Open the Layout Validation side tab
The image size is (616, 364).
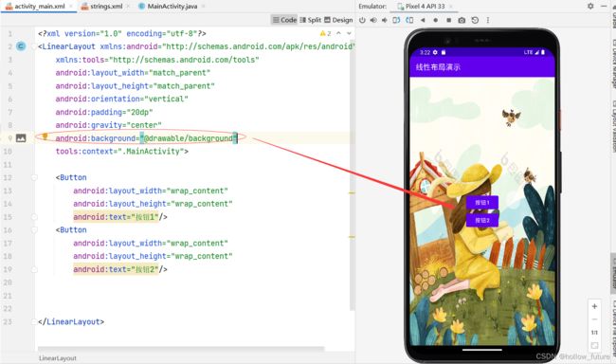(613, 126)
